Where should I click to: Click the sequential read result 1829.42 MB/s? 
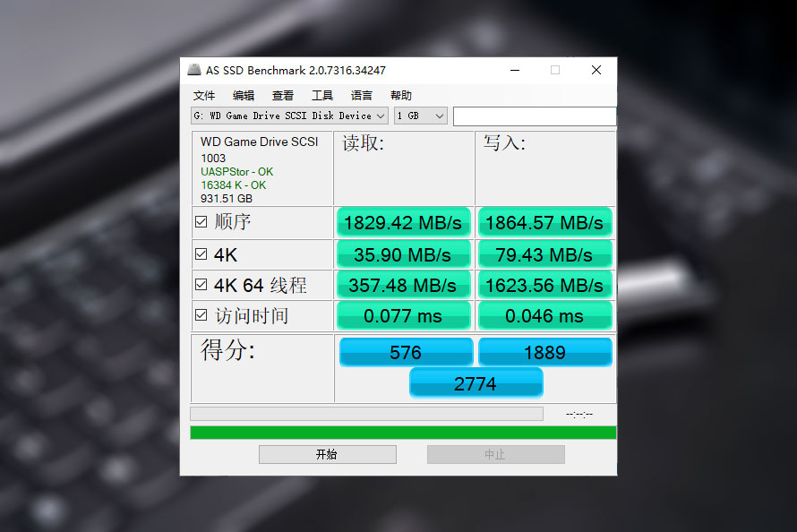pyautogui.click(x=404, y=222)
